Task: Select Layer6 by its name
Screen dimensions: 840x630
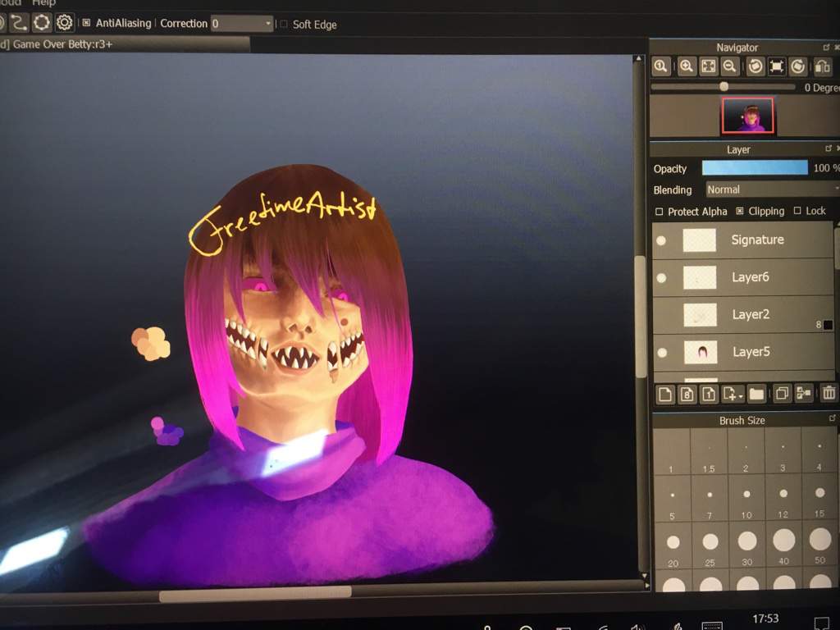Action: click(x=750, y=277)
